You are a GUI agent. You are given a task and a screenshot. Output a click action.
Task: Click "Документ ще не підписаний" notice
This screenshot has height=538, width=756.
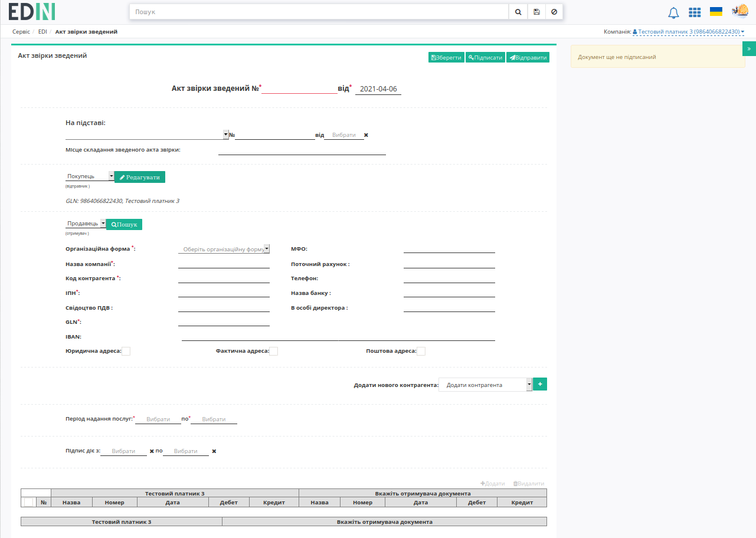657,57
